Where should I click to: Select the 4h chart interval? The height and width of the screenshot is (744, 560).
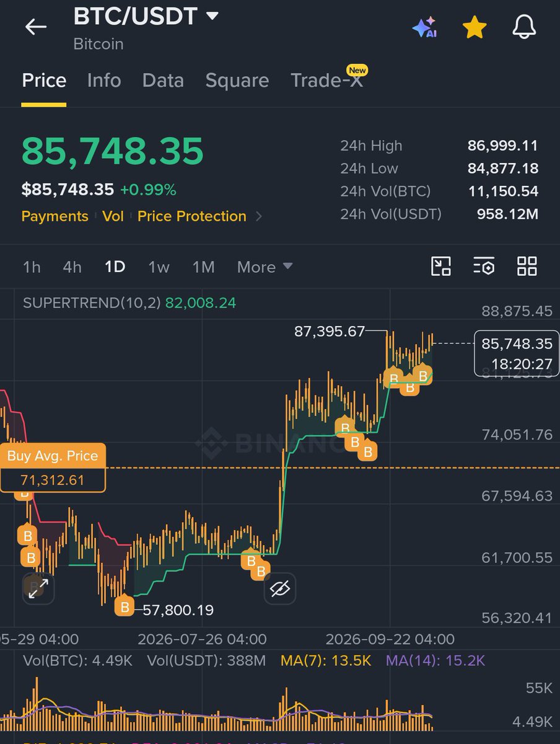pyautogui.click(x=72, y=267)
